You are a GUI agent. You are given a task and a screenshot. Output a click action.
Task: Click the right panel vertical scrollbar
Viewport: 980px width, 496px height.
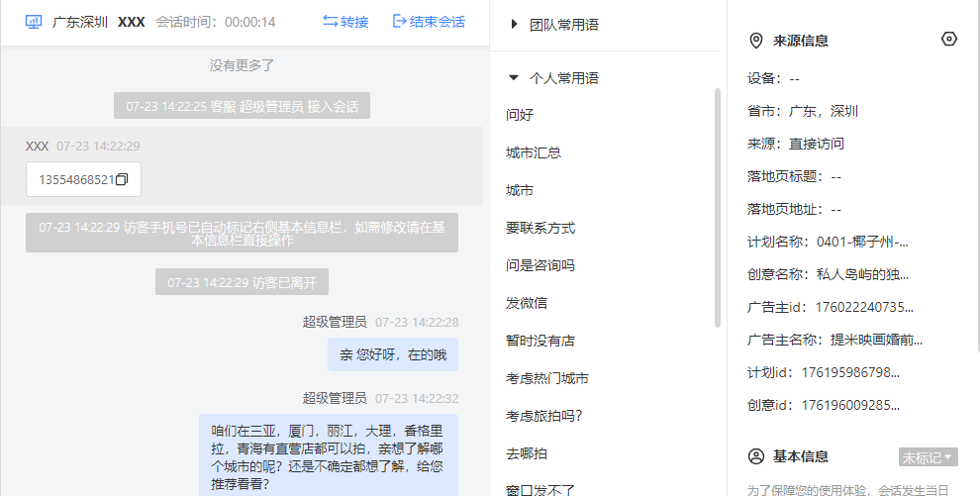coord(977,175)
